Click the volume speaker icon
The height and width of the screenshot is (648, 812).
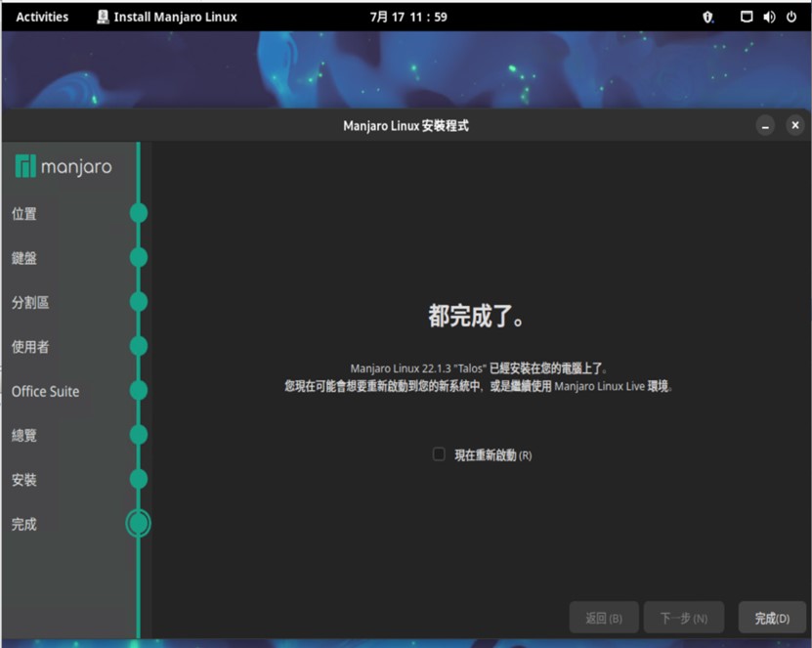[769, 17]
